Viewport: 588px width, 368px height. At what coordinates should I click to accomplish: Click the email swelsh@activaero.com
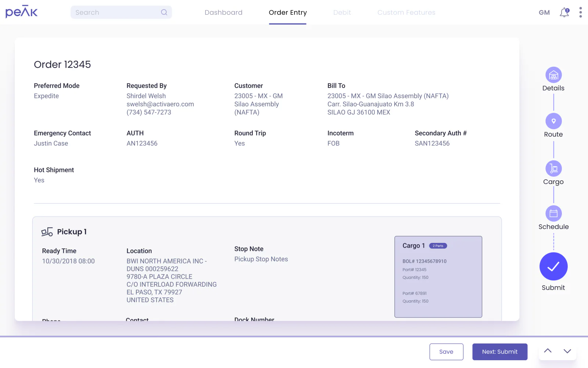click(160, 104)
